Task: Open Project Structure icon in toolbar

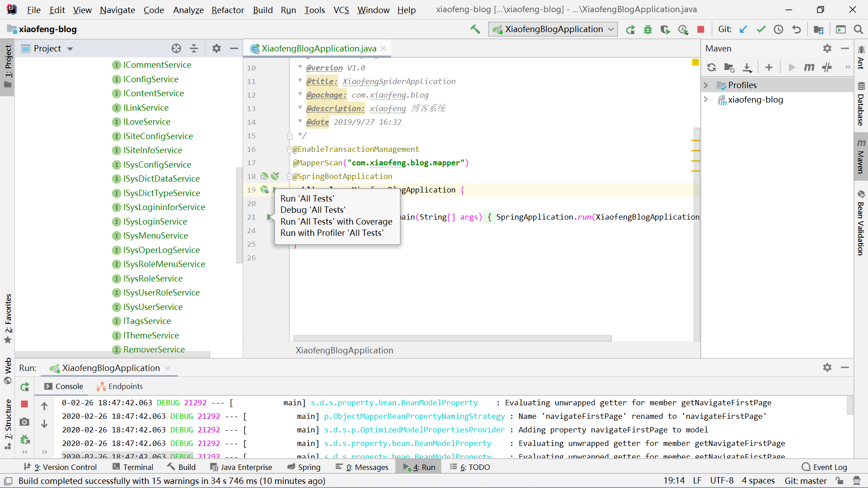Action: pyautogui.click(x=819, y=29)
